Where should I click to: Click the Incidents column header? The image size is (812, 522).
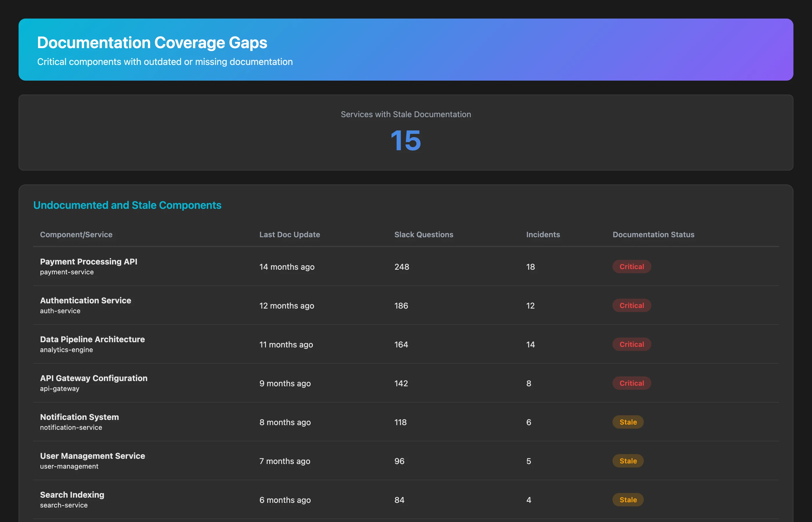tap(543, 235)
